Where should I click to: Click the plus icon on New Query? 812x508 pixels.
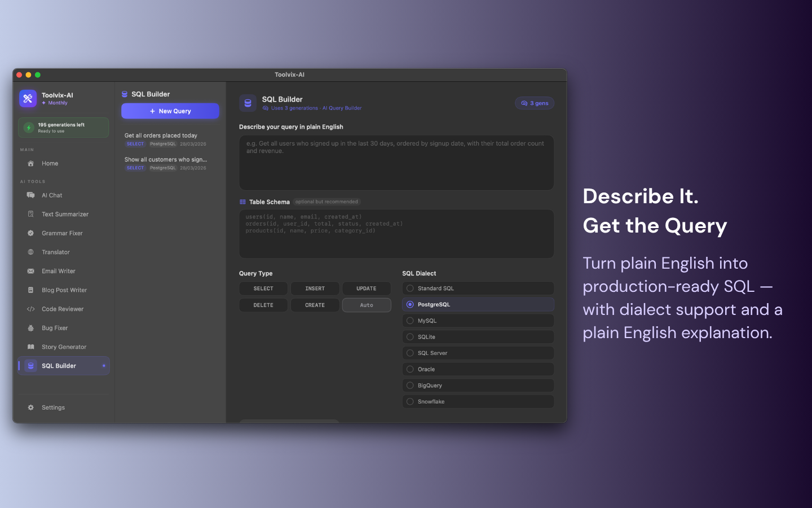point(152,111)
